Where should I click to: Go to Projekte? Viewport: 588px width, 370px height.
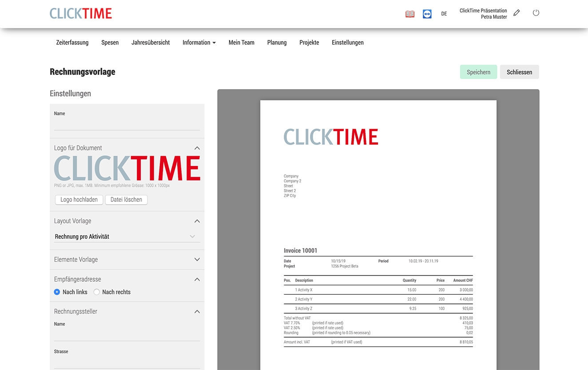coord(309,43)
